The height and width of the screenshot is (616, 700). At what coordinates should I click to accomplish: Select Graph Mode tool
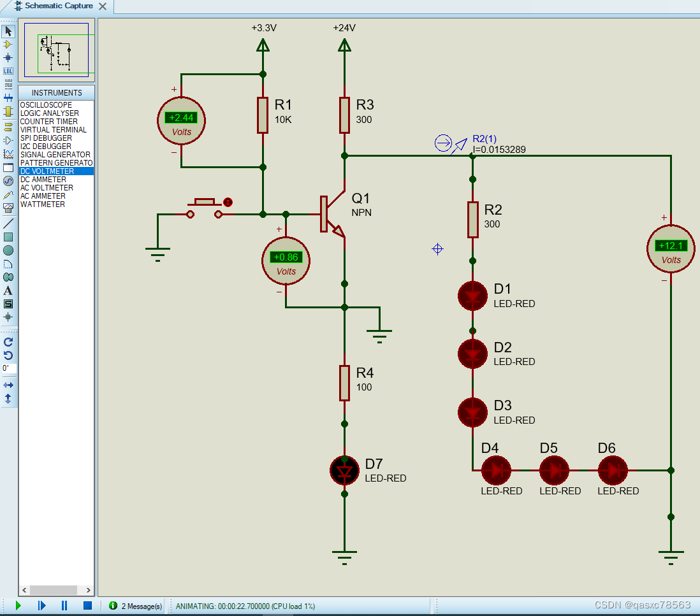(8, 154)
